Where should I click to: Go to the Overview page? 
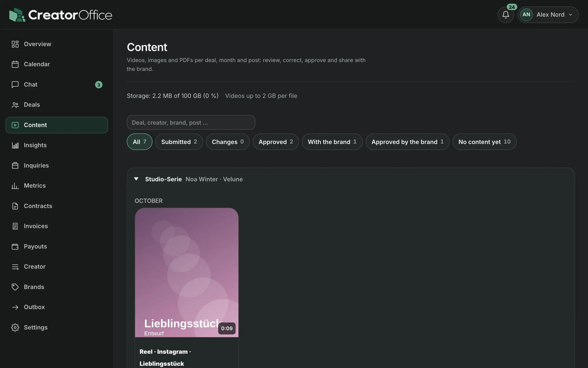57,44
